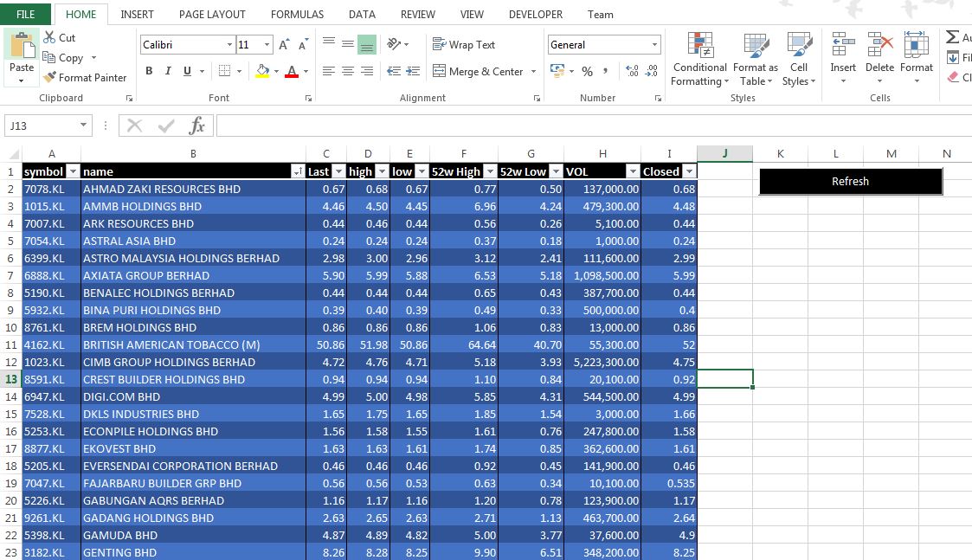972x560 pixels.
Task: Open the Name Box dropdown arrow
Action: [x=83, y=126]
